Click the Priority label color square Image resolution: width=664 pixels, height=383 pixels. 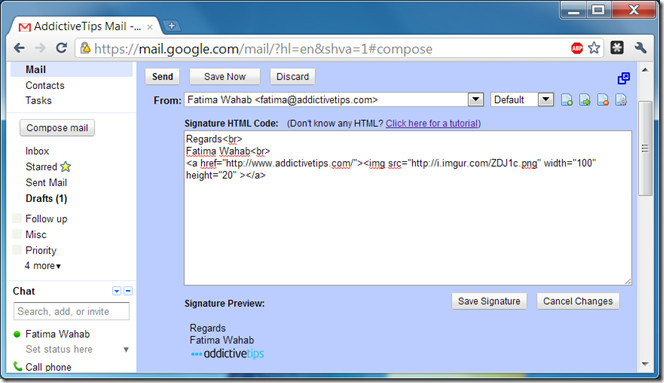(x=17, y=250)
